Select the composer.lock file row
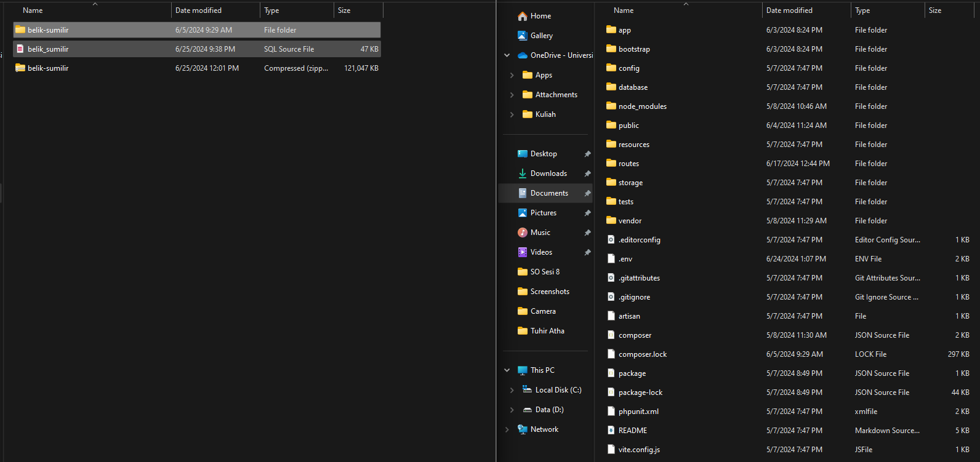 [642, 354]
